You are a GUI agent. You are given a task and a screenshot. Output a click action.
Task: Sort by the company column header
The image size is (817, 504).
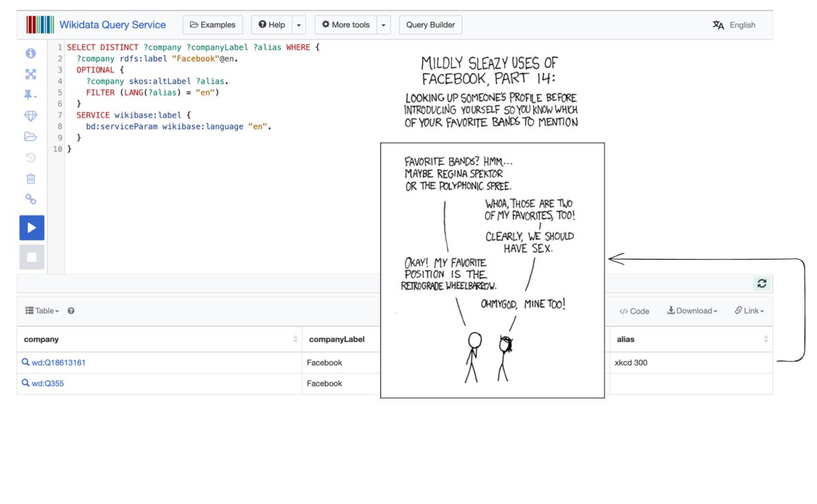tap(160, 339)
